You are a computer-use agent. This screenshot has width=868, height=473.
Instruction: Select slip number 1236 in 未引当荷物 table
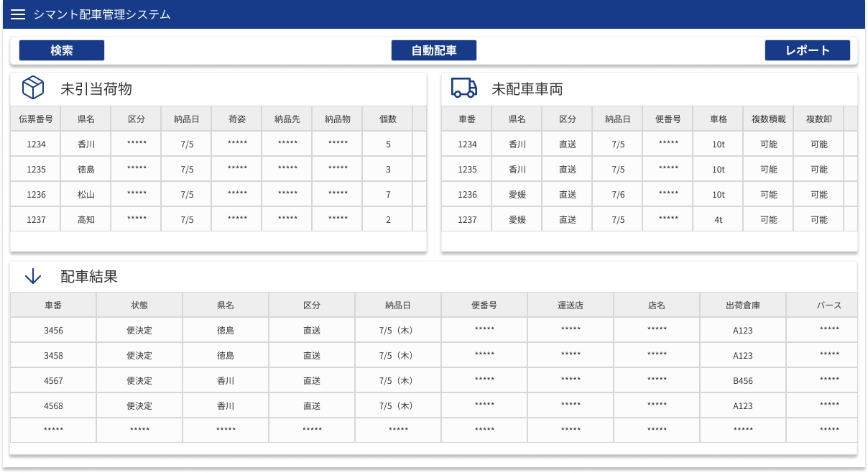[36, 194]
